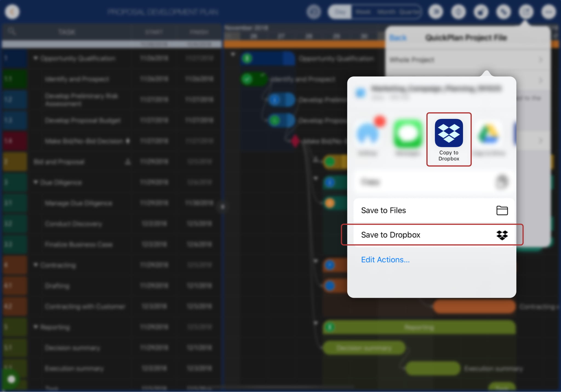The height and width of the screenshot is (392, 561).
Task: Tap the Copy to Dropbox app icon
Action: pyautogui.click(x=449, y=133)
